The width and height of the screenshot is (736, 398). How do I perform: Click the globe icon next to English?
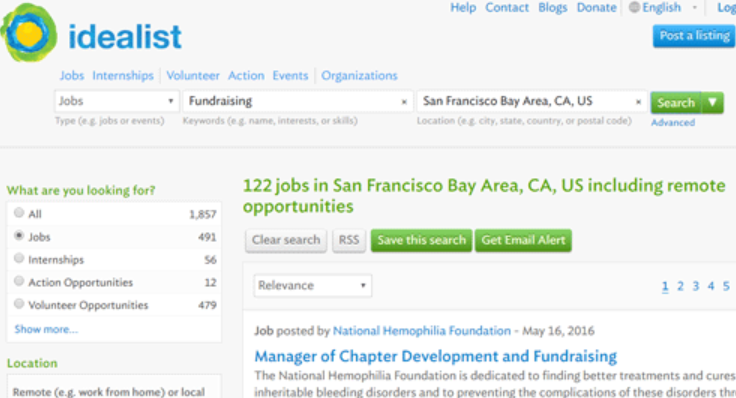coord(634,8)
